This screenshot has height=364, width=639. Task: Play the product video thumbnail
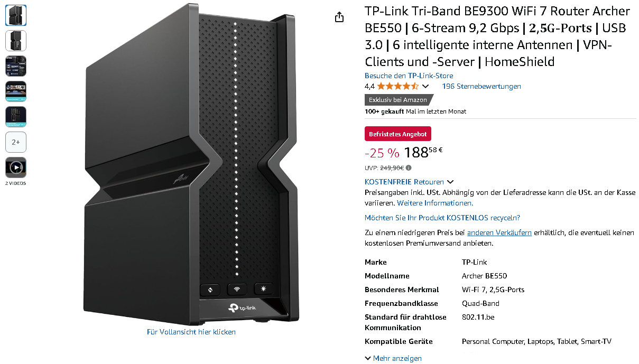(x=16, y=167)
